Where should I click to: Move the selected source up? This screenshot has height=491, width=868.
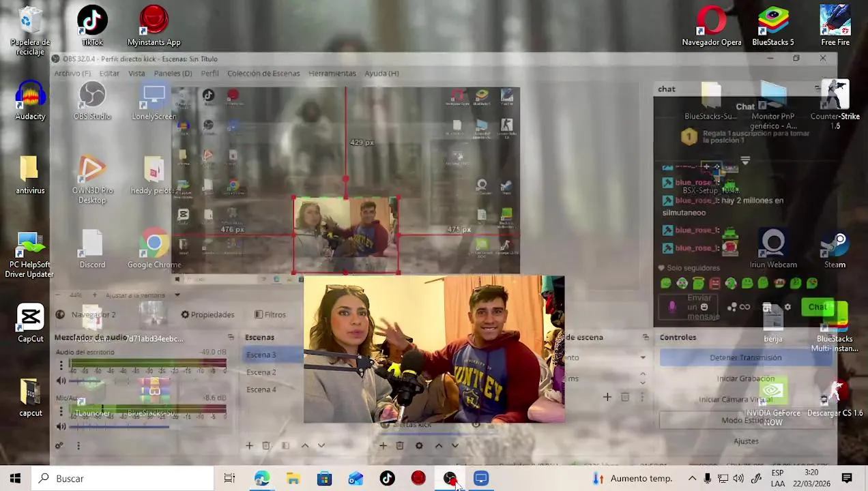tap(439, 445)
